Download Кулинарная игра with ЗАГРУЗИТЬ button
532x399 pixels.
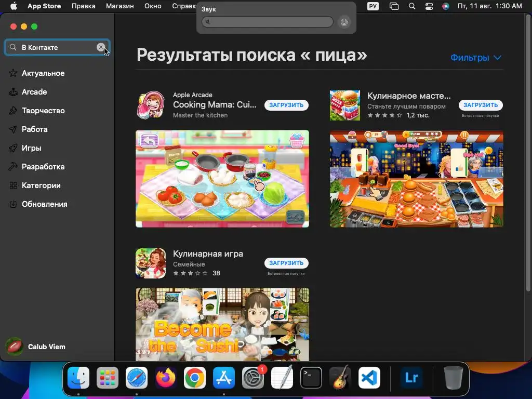point(286,263)
